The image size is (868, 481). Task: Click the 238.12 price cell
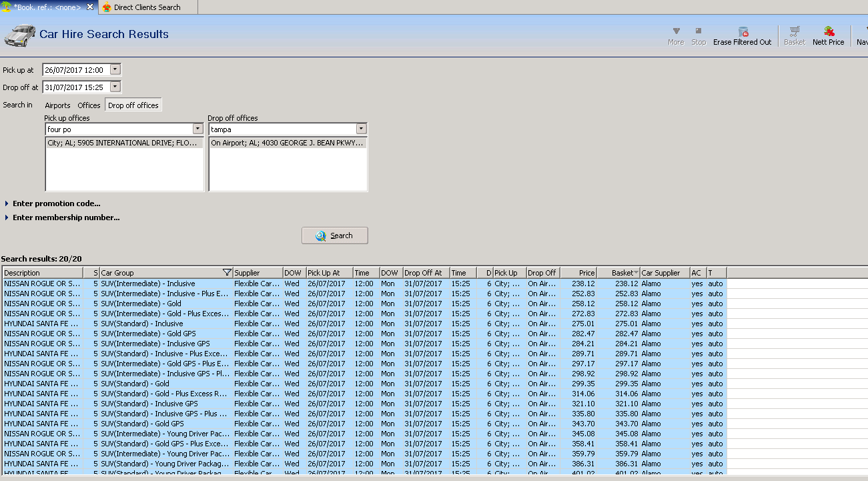(x=578, y=284)
